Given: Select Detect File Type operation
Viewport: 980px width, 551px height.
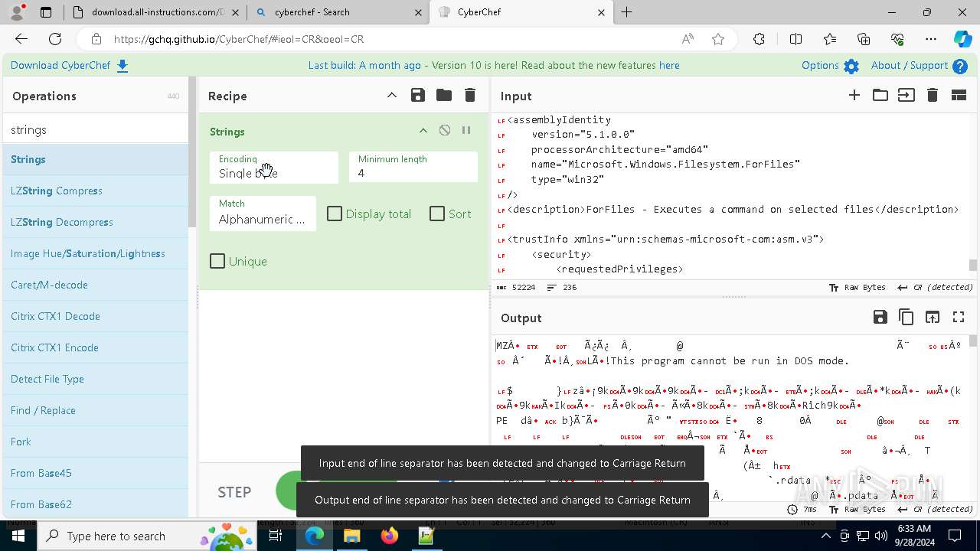Looking at the screenshot, I should coord(96,379).
